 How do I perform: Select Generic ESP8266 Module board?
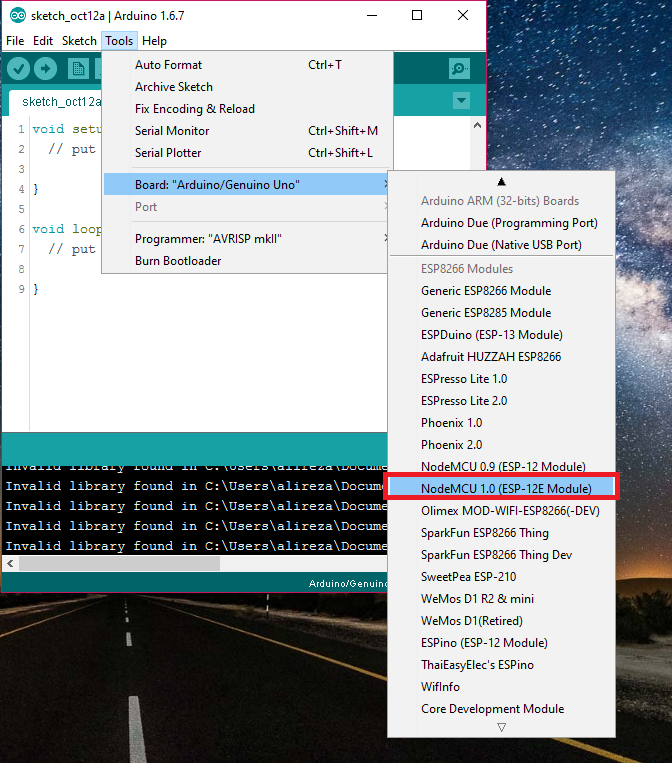coord(501,291)
